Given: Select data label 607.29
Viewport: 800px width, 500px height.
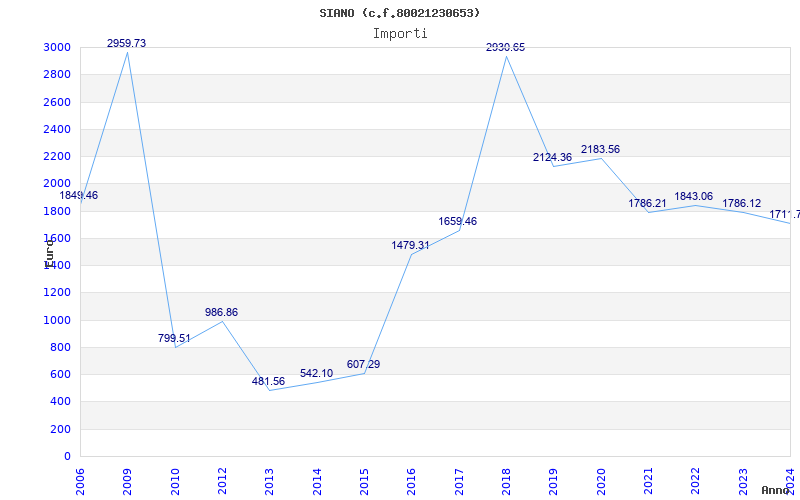Looking at the screenshot, I should (363, 364).
